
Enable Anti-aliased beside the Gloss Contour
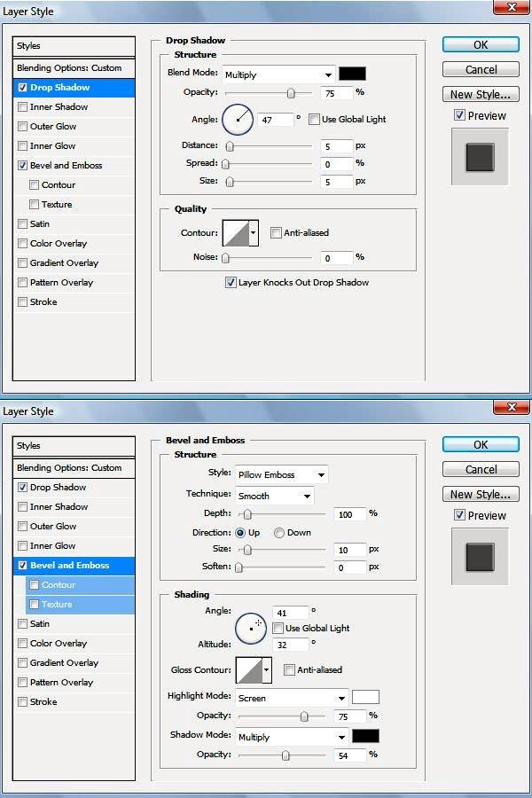290,670
